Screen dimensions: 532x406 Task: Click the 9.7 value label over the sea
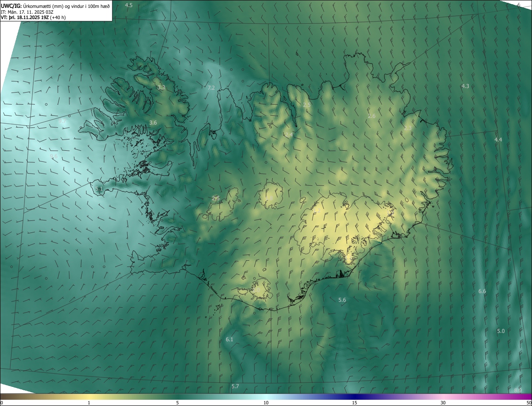[x=62, y=122]
